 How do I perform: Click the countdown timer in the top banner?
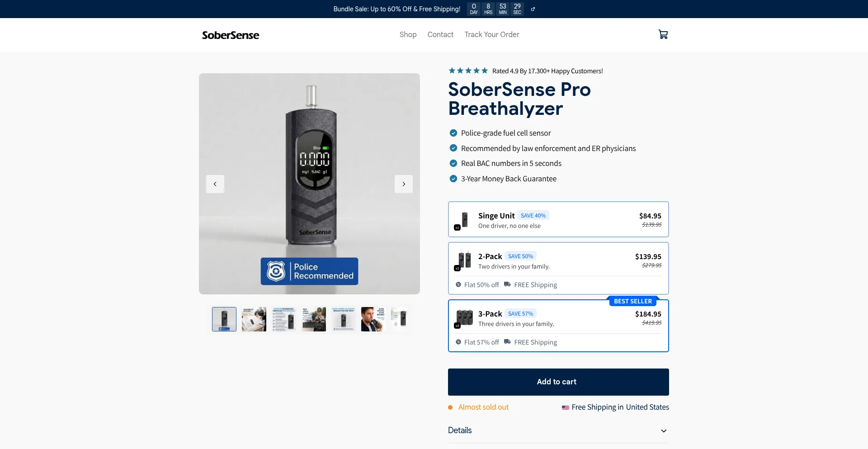[495, 9]
